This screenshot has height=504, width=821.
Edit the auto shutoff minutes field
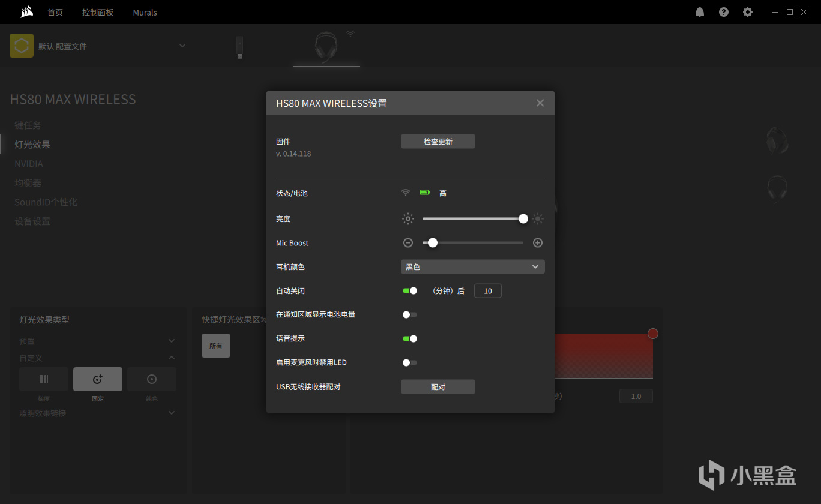[488, 291]
